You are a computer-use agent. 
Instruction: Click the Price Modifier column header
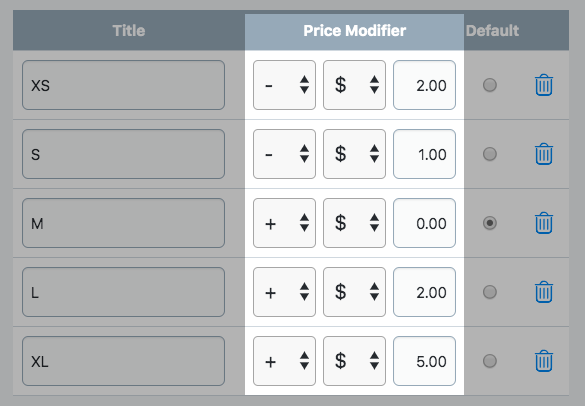(x=354, y=31)
